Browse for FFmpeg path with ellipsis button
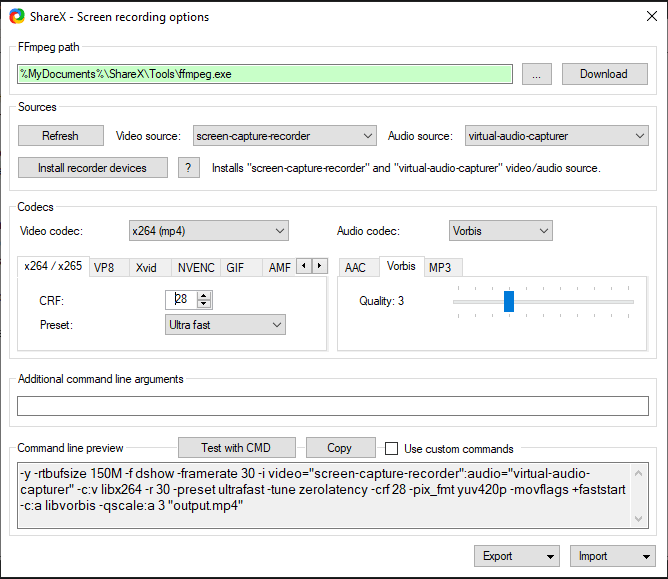This screenshot has height=579, width=668. click(537, 74)
